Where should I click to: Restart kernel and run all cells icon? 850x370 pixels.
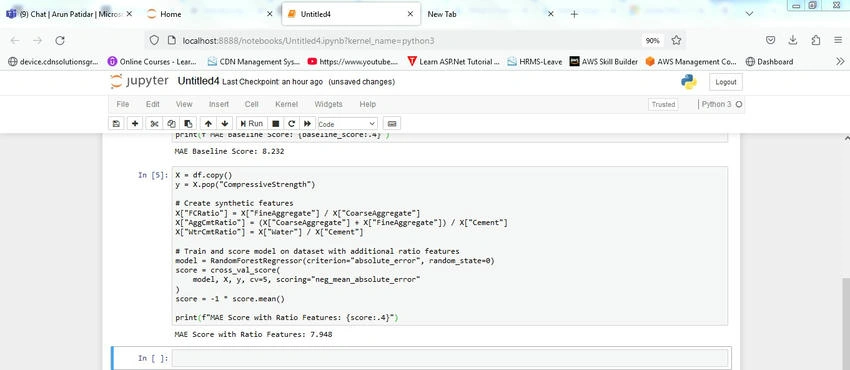coord(307,124)
